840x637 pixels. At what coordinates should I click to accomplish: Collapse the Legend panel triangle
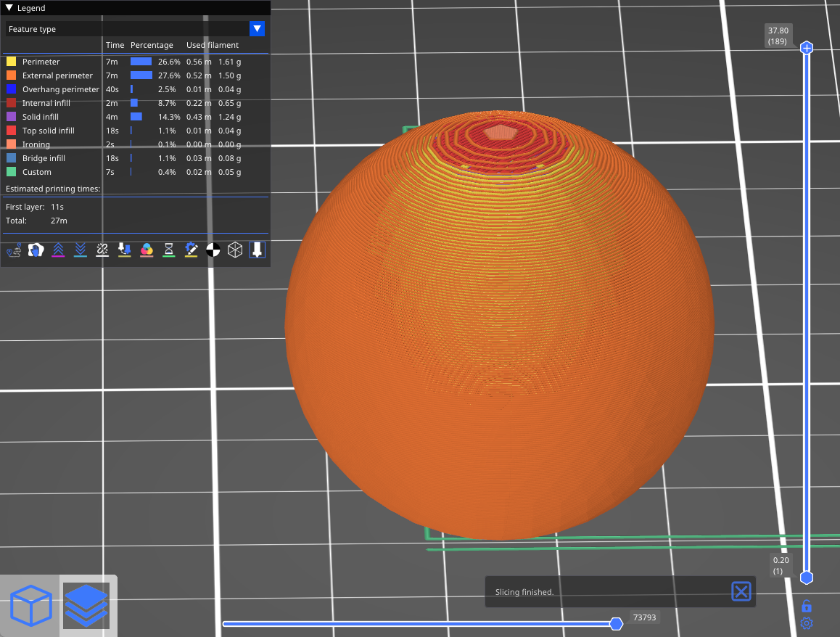point(9,8)
